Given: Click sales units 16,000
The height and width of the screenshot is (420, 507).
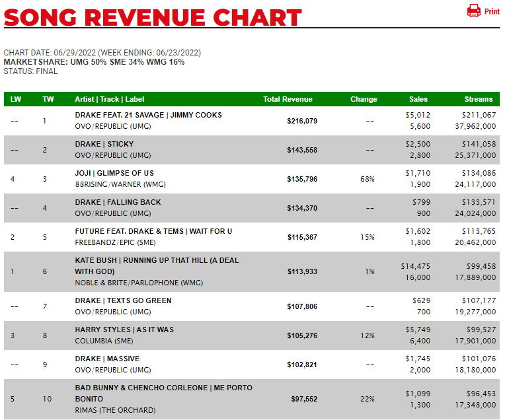Looking at the screenshot, I should tap(418, 277).
